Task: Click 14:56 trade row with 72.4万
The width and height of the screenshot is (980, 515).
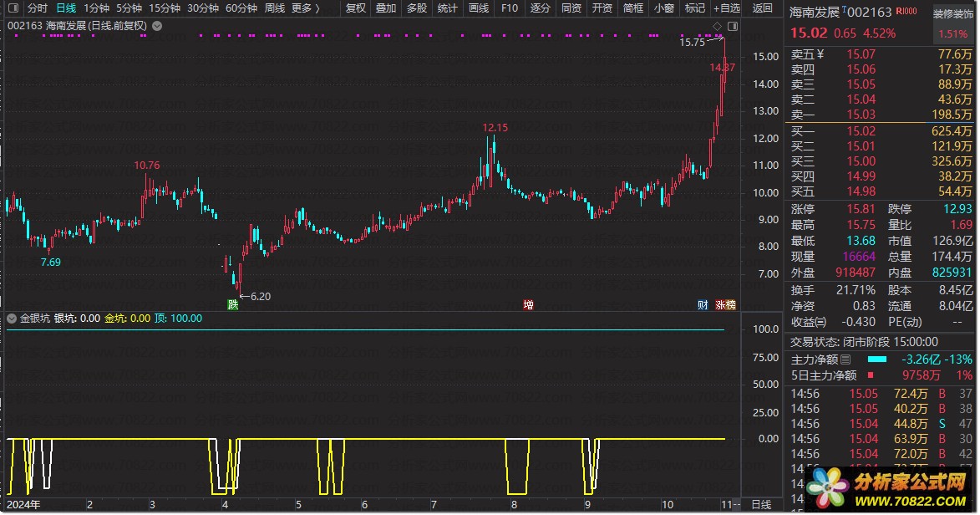Action: (881, 395)
